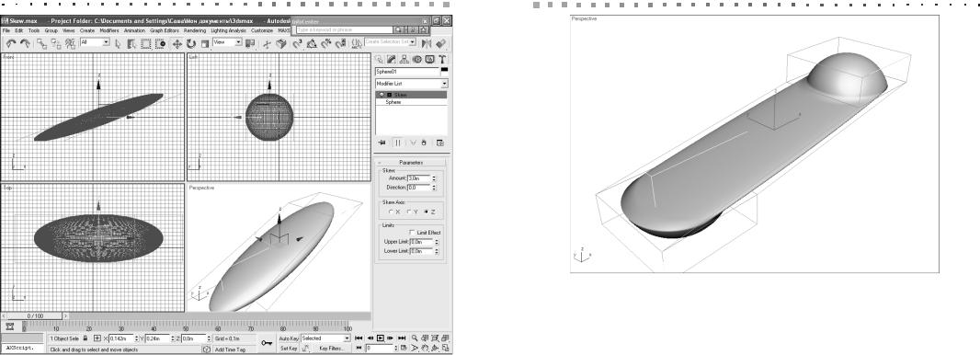Open the Motion command panel tab
Viewport: 980px width, 355px height.
(x=416, y=60)
